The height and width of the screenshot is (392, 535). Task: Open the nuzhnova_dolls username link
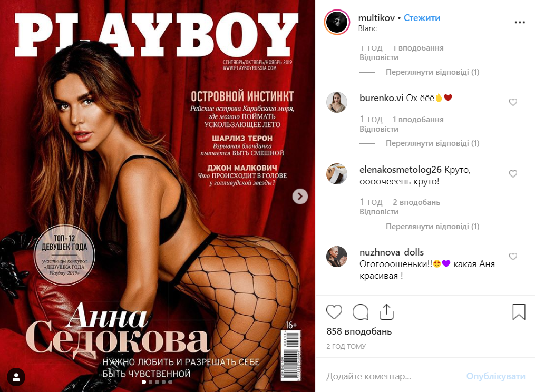tap(391, 252)
